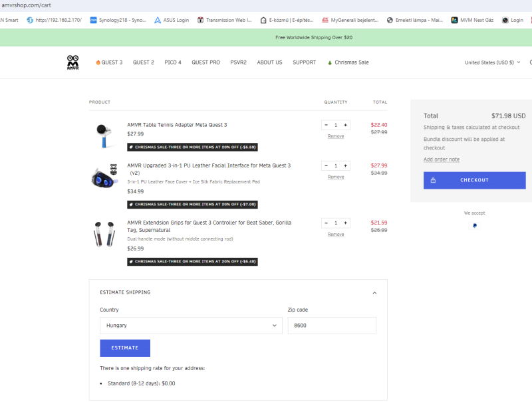Open the ASUS Login bookmark
The width and height of the screenshot is (532, 402).
point(172,20)
